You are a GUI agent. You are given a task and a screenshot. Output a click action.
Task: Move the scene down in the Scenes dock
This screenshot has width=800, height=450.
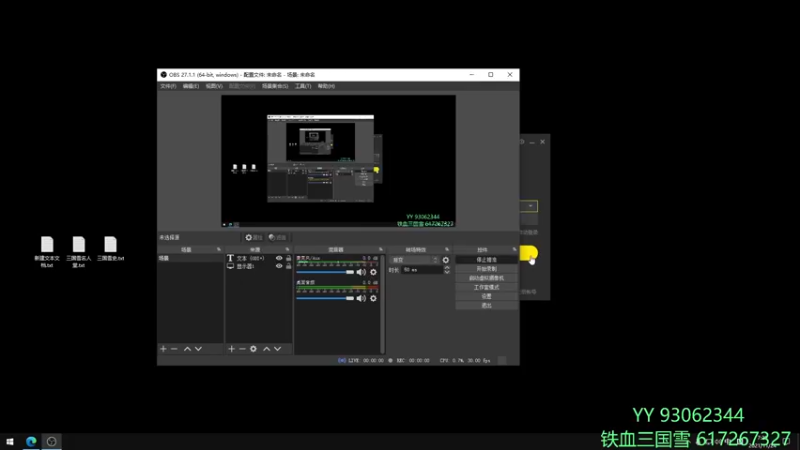click(x=198, y=349)
